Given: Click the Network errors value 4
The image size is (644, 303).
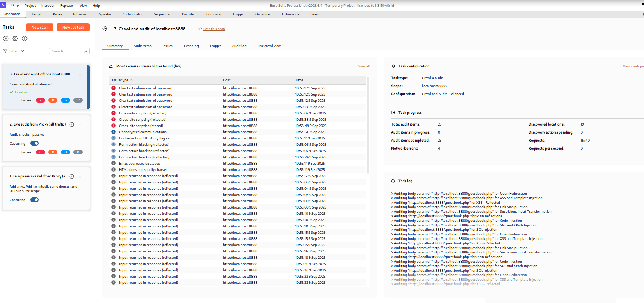Looking at the screenshot, I should click(439, 149).
